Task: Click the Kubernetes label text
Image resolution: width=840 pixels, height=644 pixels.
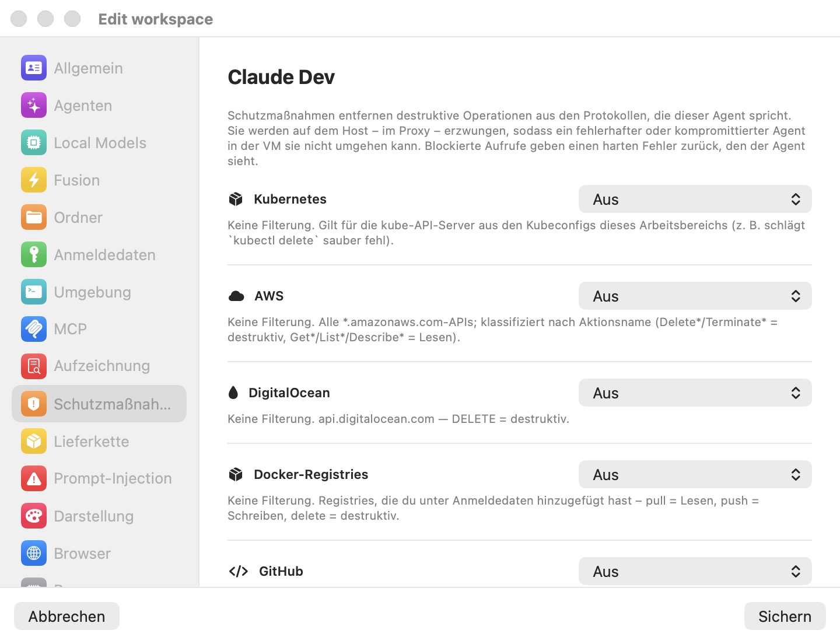Action: tap(290, 199)
